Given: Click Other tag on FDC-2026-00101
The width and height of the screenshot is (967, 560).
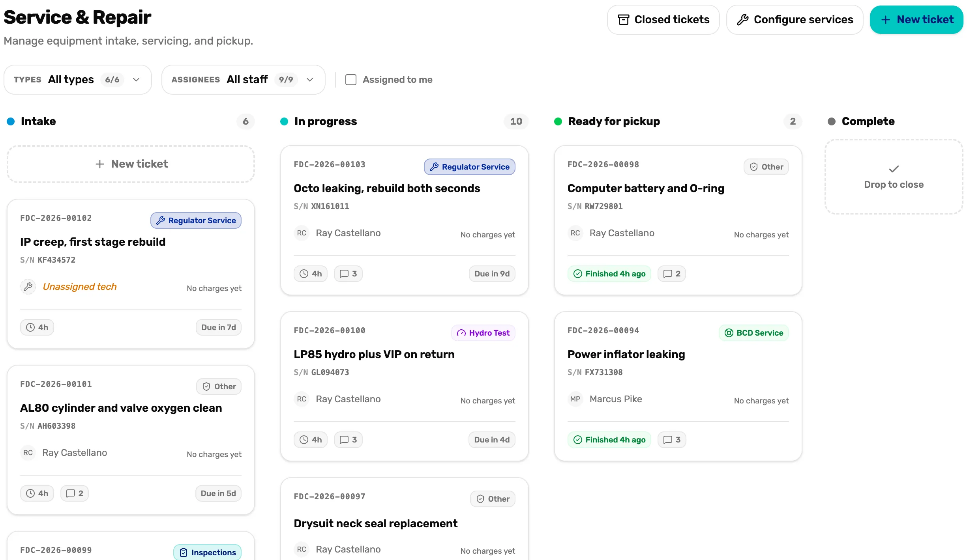Looking at the screenshot, I should [x=219, y=386].
